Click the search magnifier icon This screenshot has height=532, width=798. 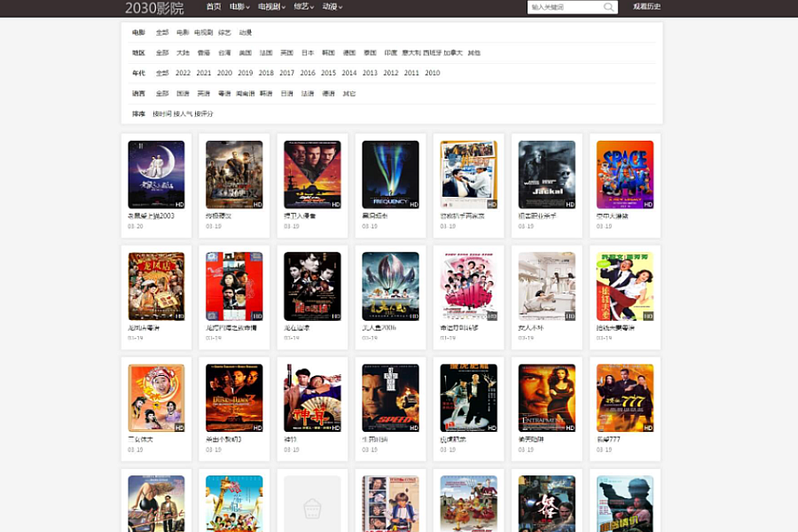(609, 7)
